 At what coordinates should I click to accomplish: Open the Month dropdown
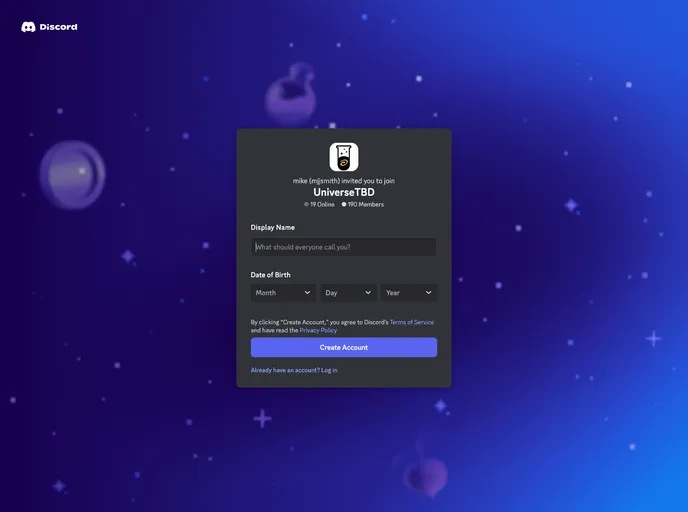[283, 293]
